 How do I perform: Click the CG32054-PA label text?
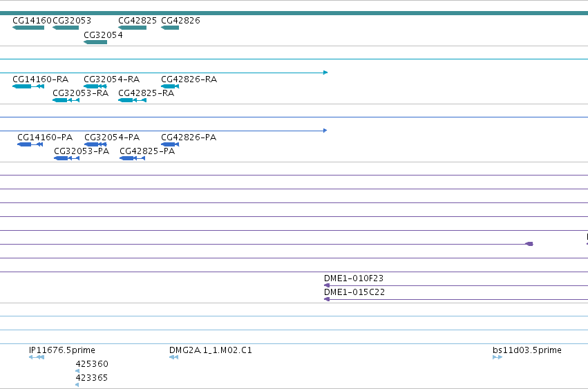(112, 137)
